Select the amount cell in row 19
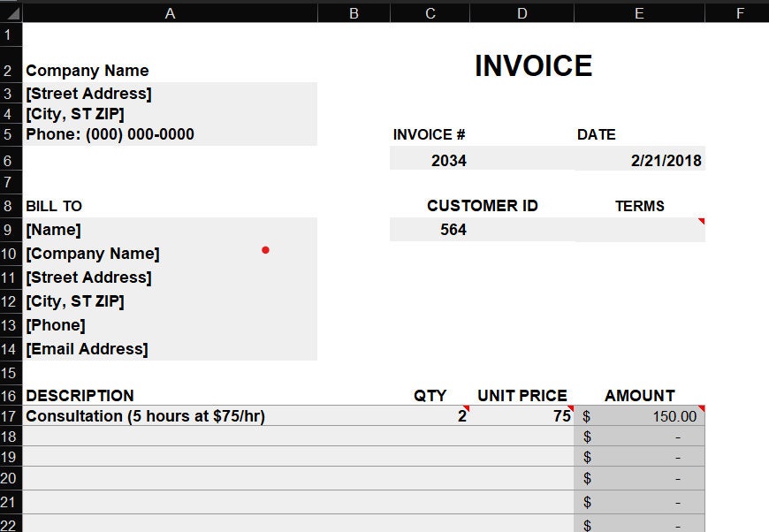 pos(639,457)
